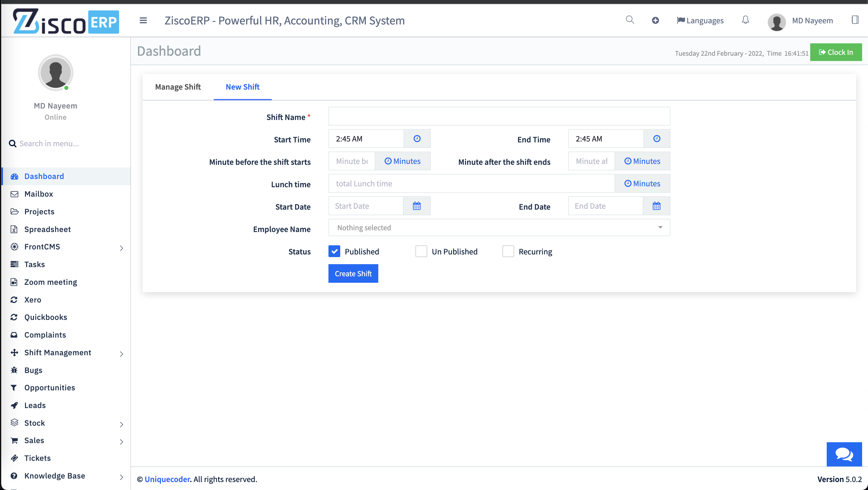Click the Tickets ticket icon
Viewport: 868px width, 490px height.
[14, 458]
